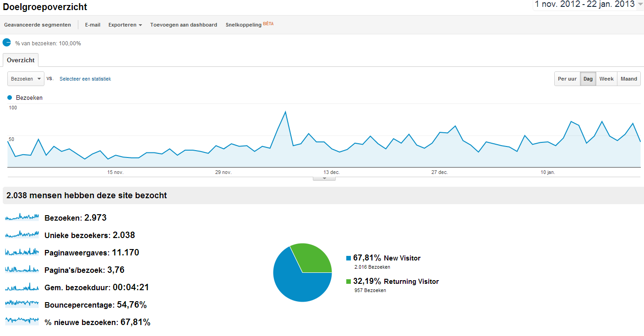Click the 13 dec. axis label

pyautogui.click(x=332, y=173)
